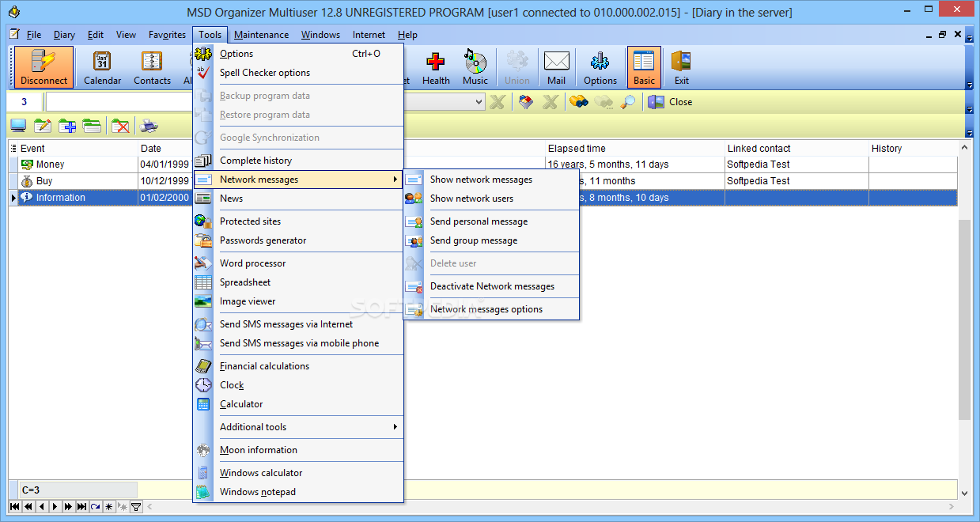The image size is (980, 522).
Task: Launch Windows notepad from menu
Action: [x=298, y=492]
